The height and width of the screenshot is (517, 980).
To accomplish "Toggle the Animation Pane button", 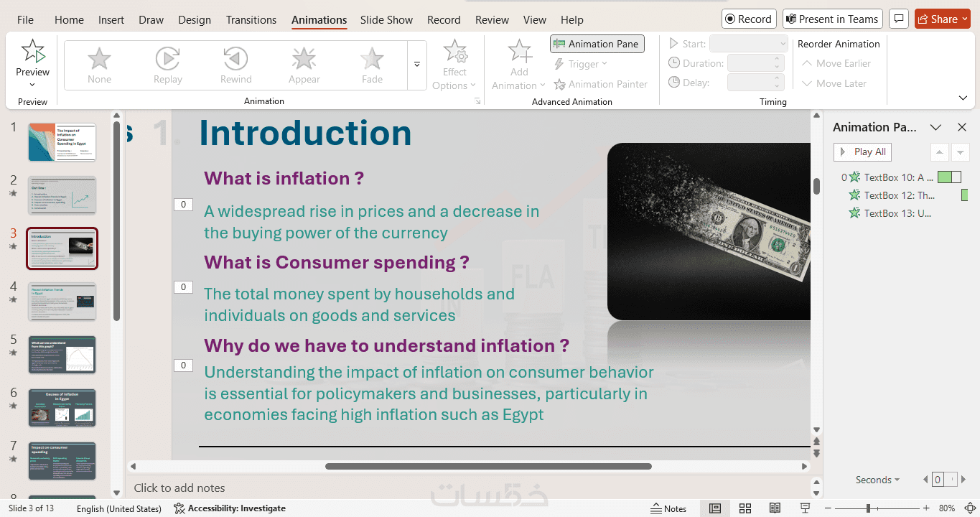I will point(597,44).
